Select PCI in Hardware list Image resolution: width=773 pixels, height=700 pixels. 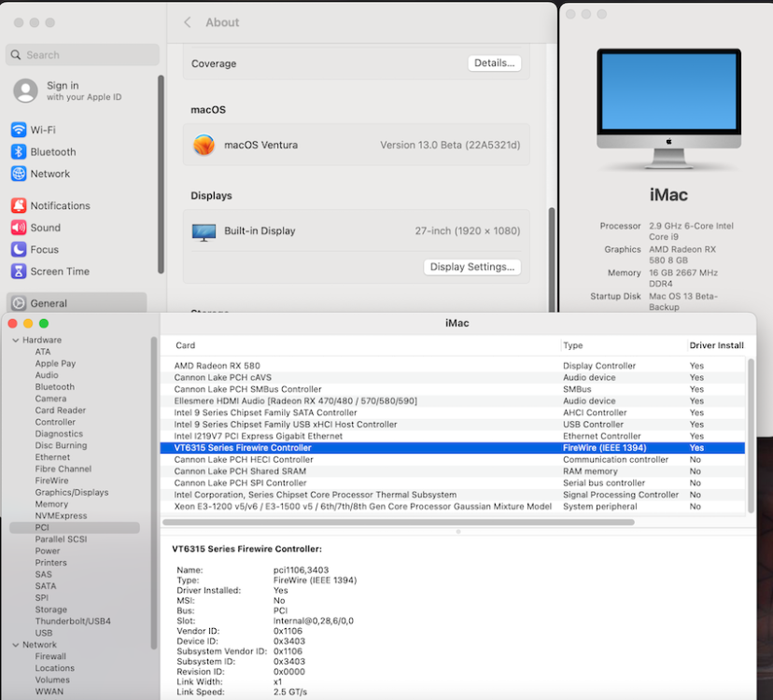click(75, 527)
